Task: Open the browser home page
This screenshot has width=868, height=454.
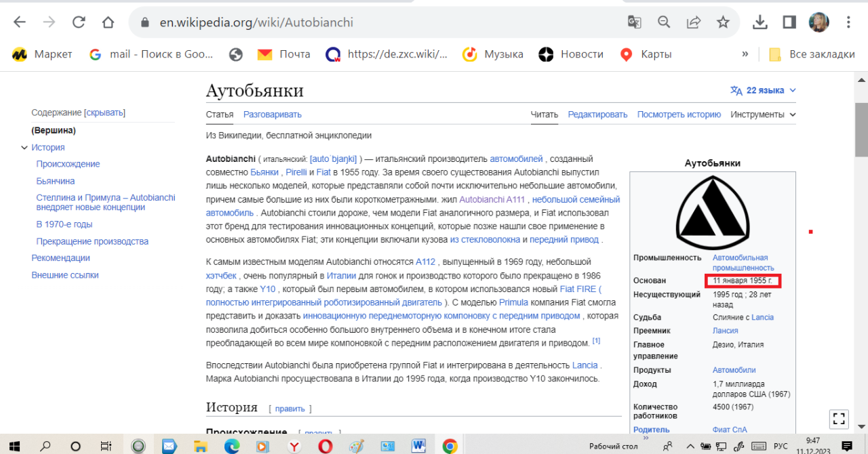Action: [x=108, y=22]
